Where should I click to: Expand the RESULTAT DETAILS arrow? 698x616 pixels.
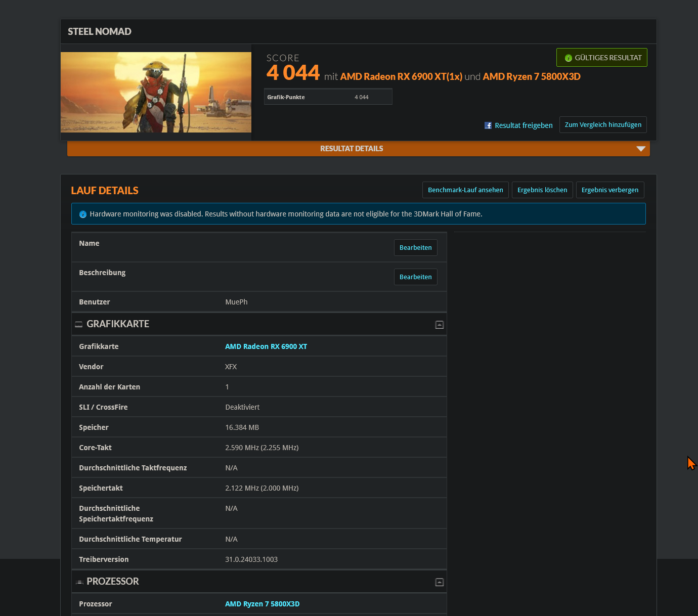pos(641,149)
